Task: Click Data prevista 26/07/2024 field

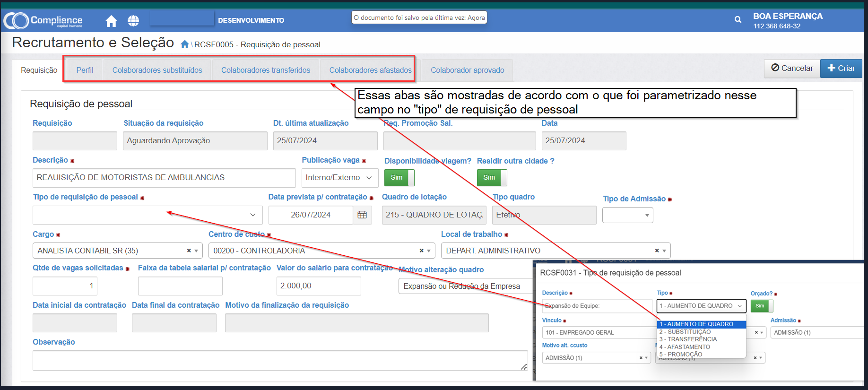Action: pyautogui.click(x=311, y=215)
